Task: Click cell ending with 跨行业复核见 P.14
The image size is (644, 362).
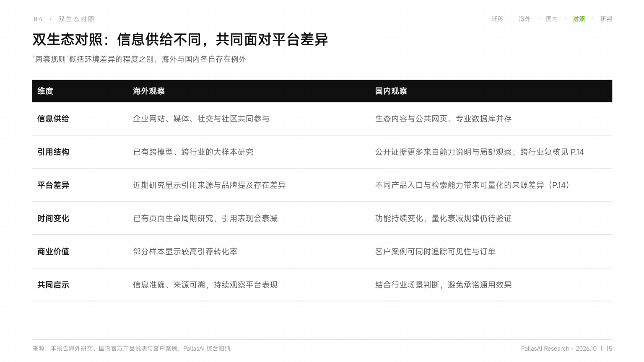Action: [x=480, y=152]
